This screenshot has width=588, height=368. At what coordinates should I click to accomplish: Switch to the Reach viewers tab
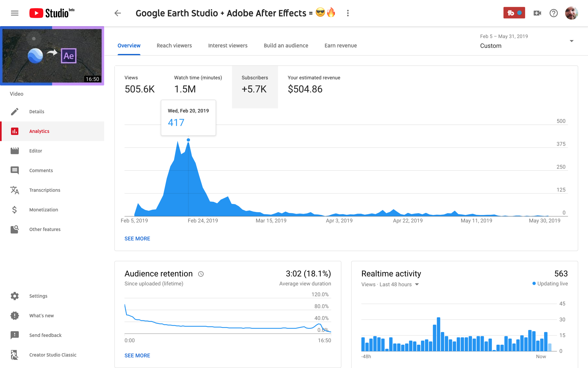click(x=174, y=45)
